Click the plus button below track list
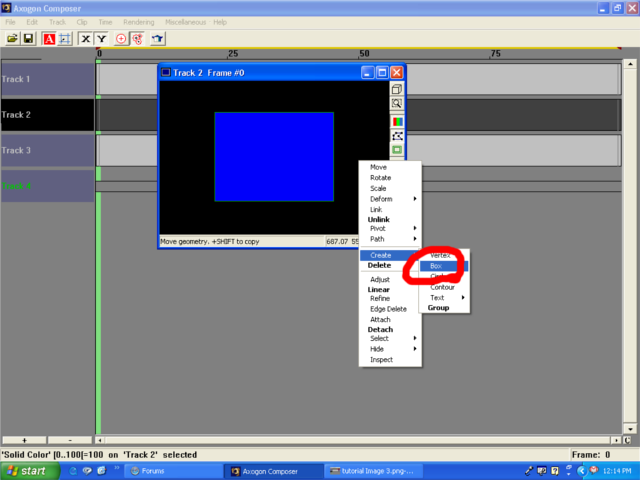Viewport: 641px width, 480px height. coord(24,440)
